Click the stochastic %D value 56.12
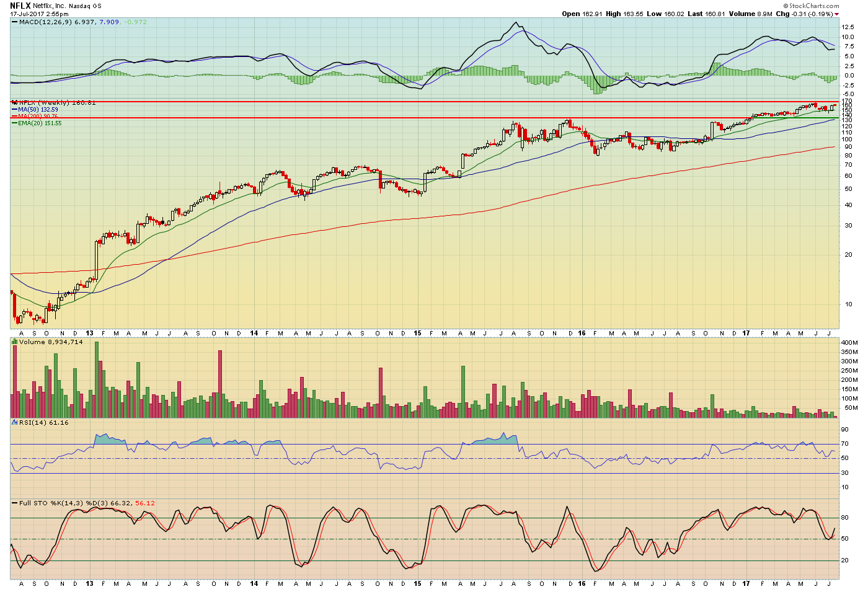868x589 pixels. tap(145, 503)
